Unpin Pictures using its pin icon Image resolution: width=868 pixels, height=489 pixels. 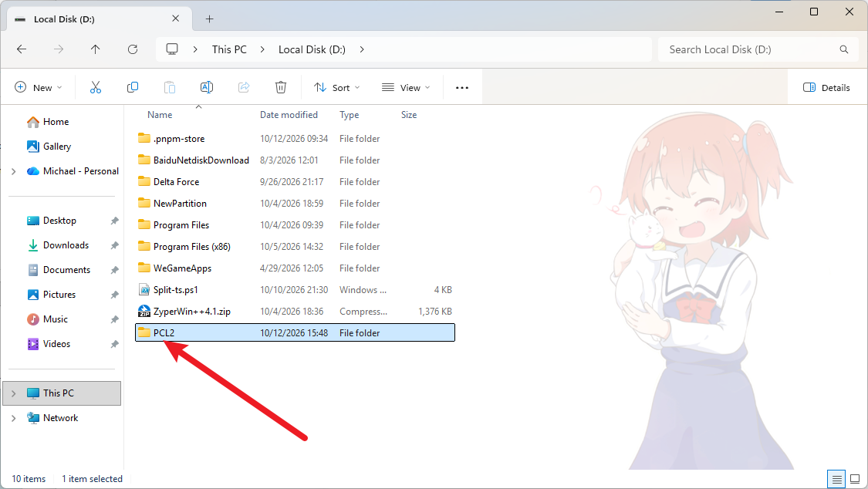[x=114, y=295]
